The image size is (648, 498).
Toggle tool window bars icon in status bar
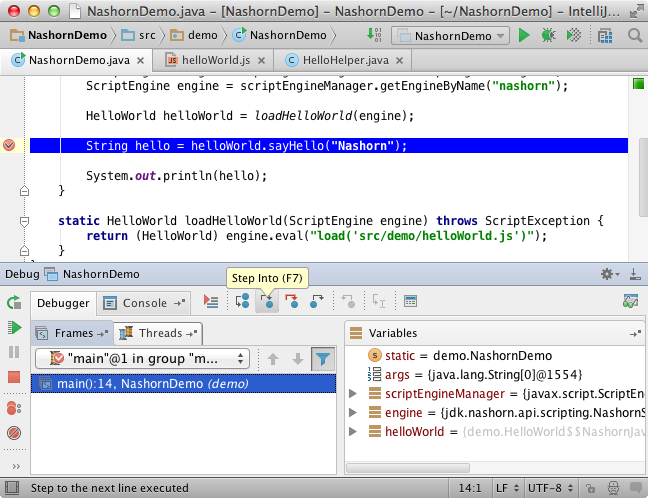(12, 488)
